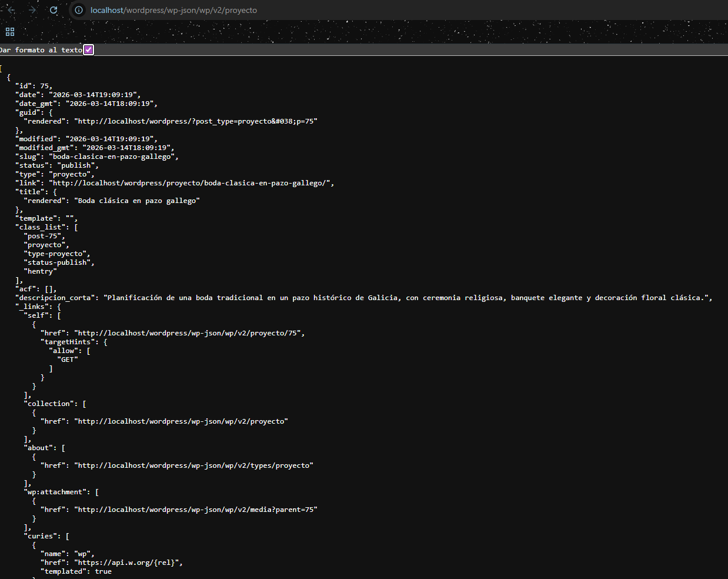Click the description text starting 'Planificación de una boda'
The width and height of the screenshot is (728, 579).
(x=406, y=298)
